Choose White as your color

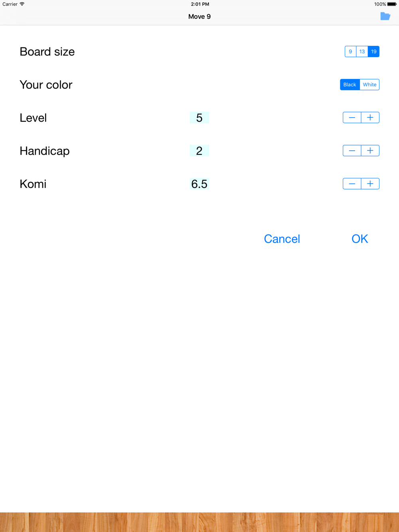pos(369,85)
